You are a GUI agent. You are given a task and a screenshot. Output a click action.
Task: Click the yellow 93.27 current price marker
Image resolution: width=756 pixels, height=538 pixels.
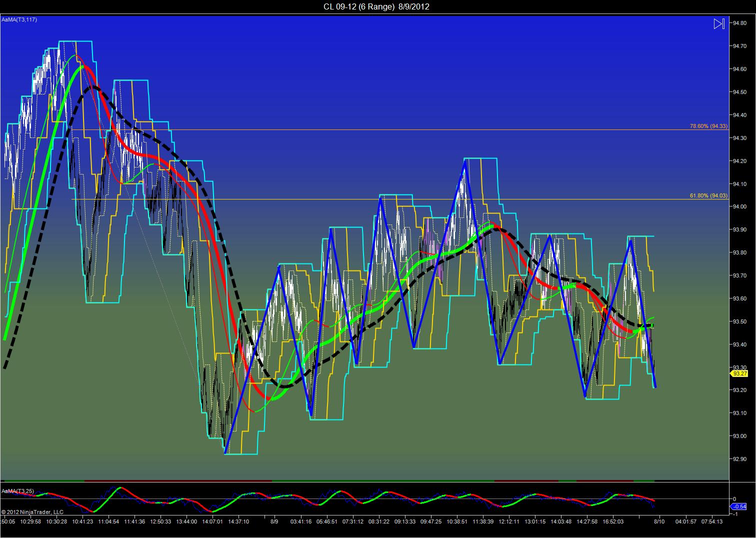tap(739, 373)
